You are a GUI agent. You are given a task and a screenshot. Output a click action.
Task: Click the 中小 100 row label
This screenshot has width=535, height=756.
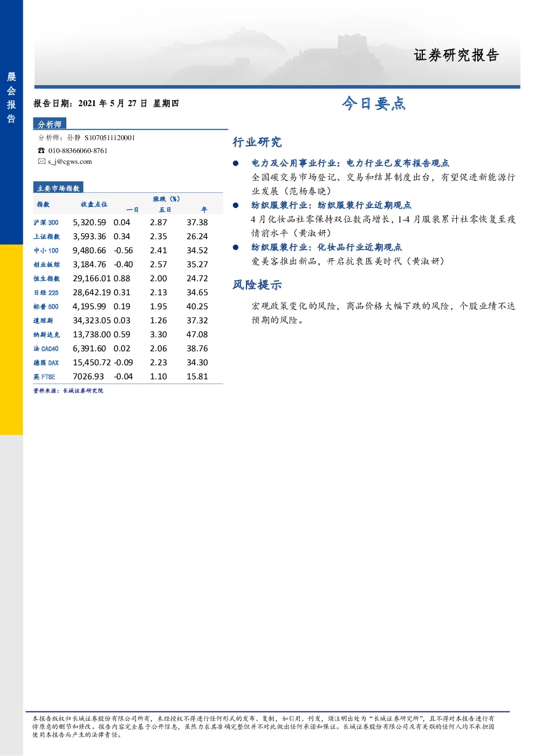click(x=46, y=251)
